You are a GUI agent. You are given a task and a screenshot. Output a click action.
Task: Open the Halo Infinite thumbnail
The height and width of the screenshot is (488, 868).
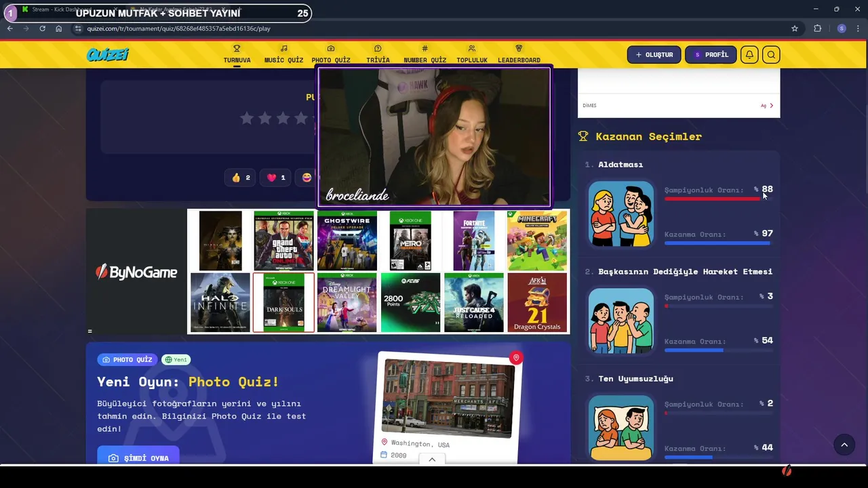click(220, 302)
